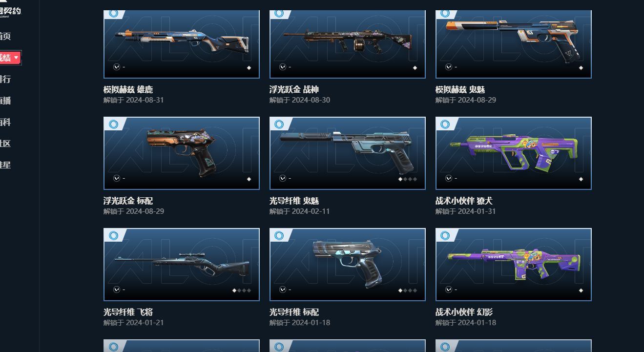Open the 排行 sidebar menu item
Image resolution: width=644 pixels, height=352 pixels.
[x=5, y=79]
